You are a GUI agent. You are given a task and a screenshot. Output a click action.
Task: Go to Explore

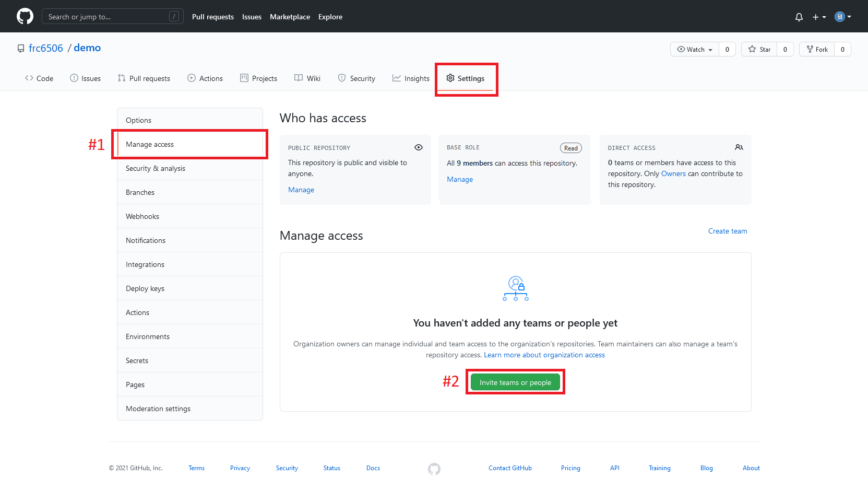(x=330, y=17)
